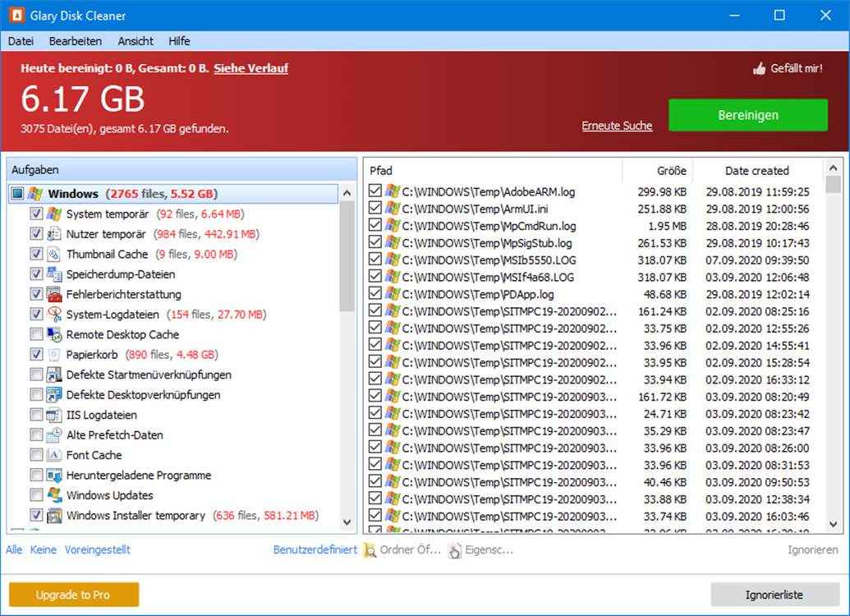Screen dimensions: 850x616
Task: Click the Glary Disk Cleaner title bar icon
Action: (x=16, y=15)
